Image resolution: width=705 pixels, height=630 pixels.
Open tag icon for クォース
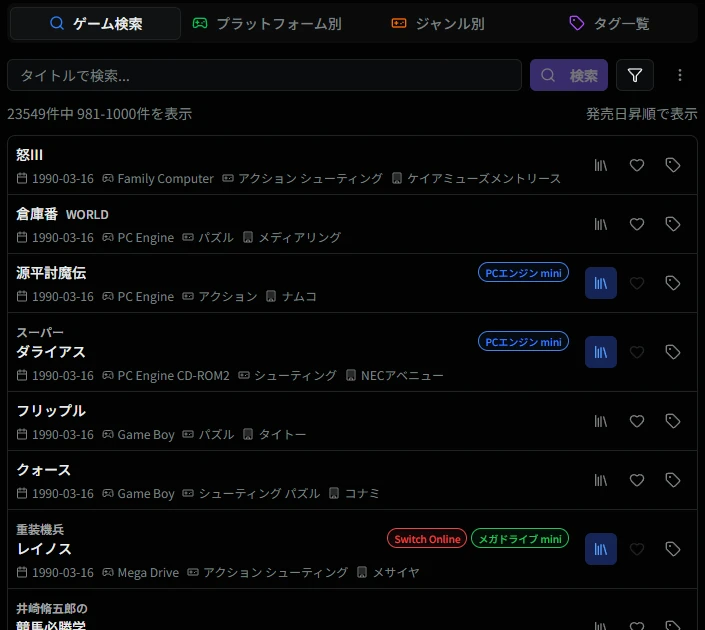(673, 480)
